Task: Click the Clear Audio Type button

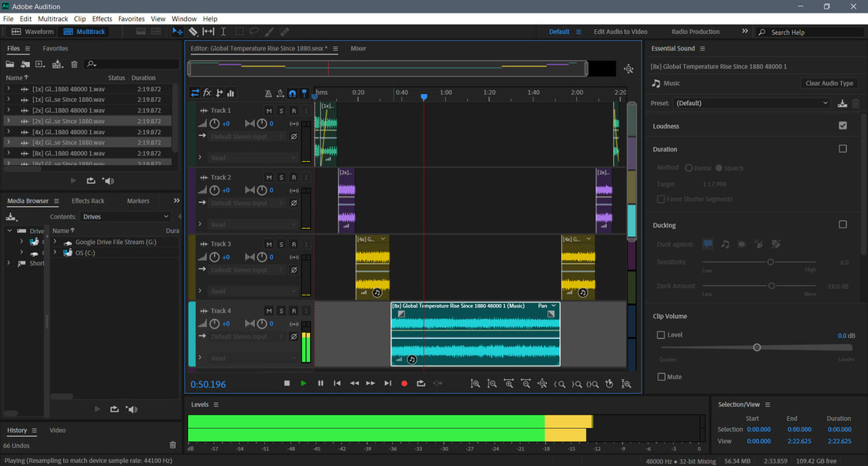Action: tap(829, 83)
